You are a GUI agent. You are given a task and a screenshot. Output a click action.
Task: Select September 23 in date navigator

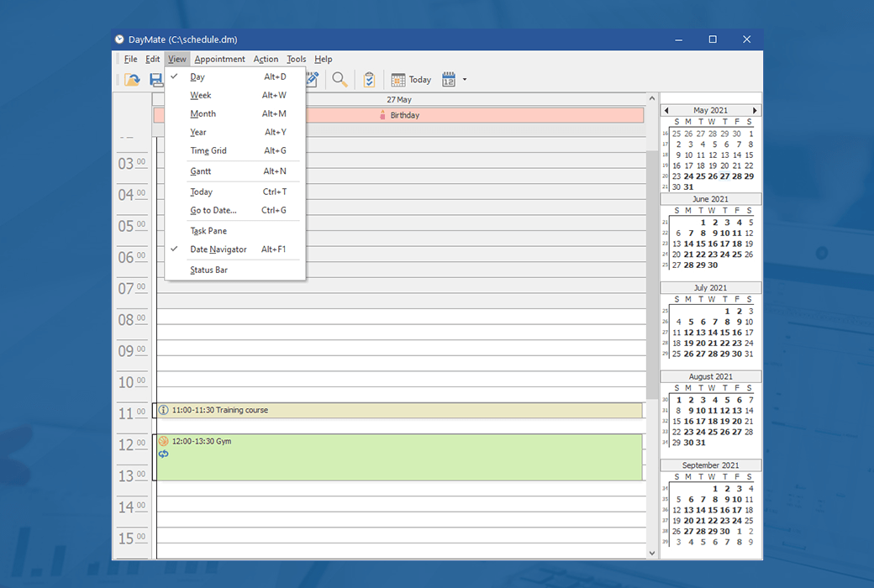pos(724,521)
